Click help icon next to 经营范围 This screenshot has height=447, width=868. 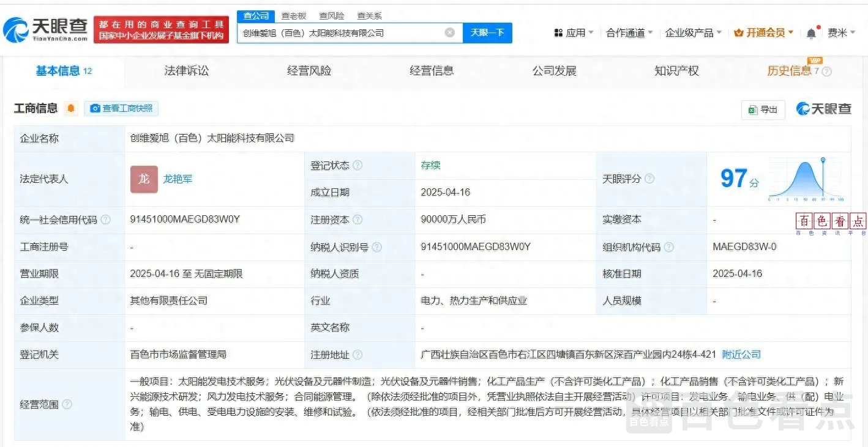tap(67, 404)
